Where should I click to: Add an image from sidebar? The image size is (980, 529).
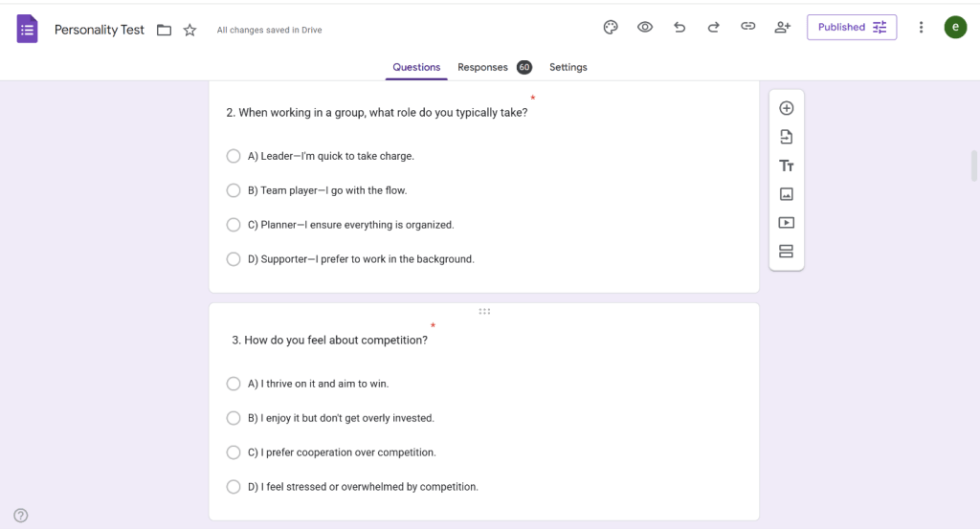(x=787, y=194)
